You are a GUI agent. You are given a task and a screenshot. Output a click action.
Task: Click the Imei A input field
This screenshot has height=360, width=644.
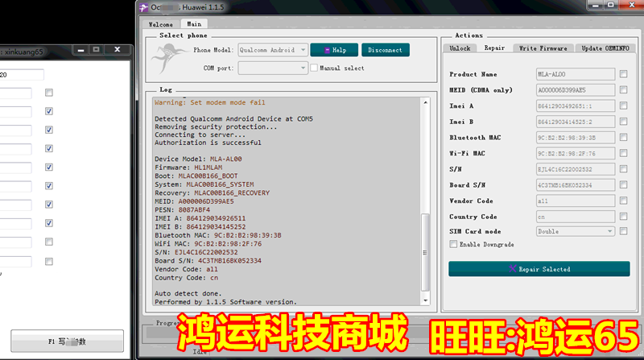pyautogui.click(x=576, y=106)
